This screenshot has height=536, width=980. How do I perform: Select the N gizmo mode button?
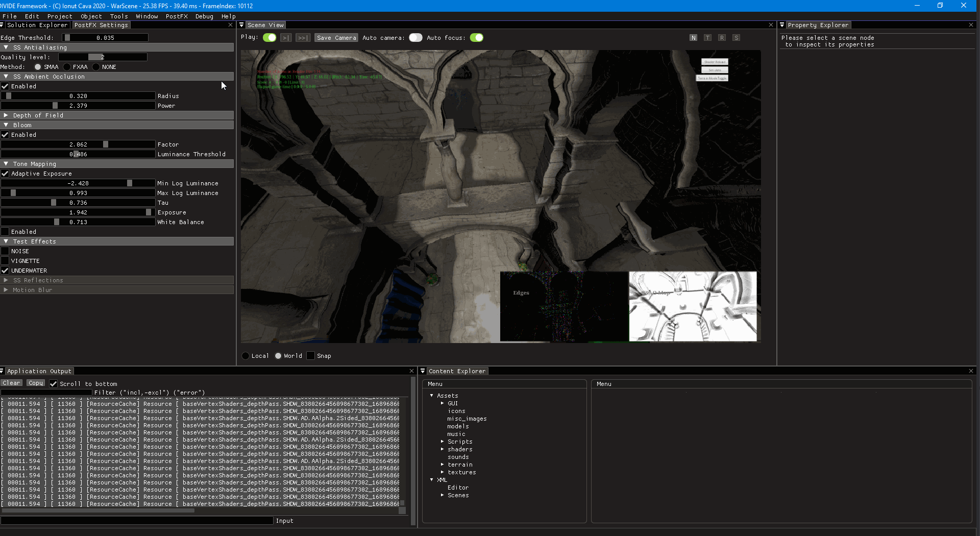[693, 38]
